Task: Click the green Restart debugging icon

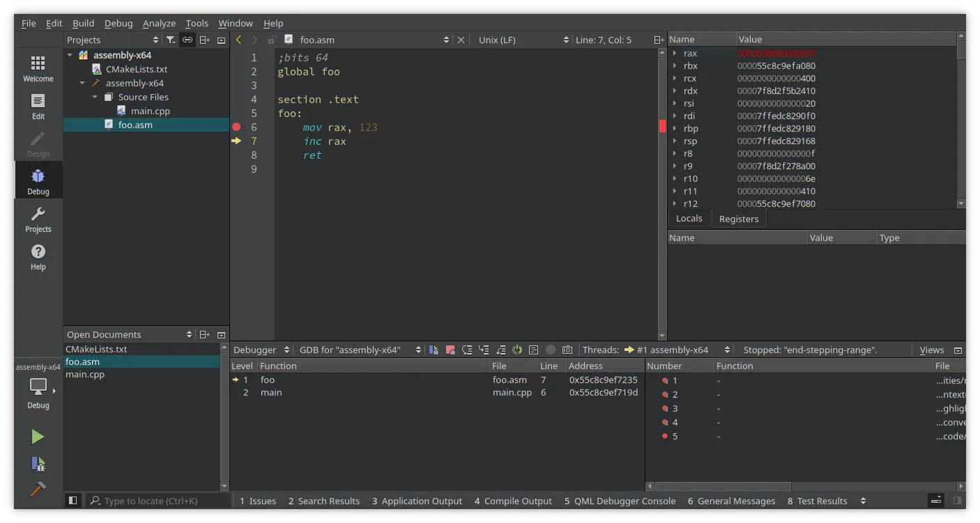Action: [x=517, y=350]
